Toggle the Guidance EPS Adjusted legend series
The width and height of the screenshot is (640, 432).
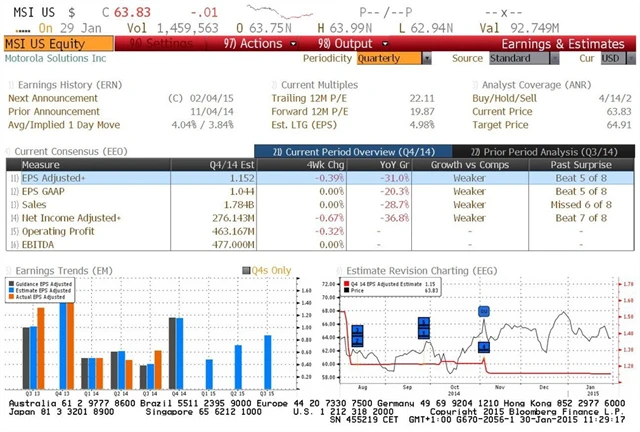point(12,283)
